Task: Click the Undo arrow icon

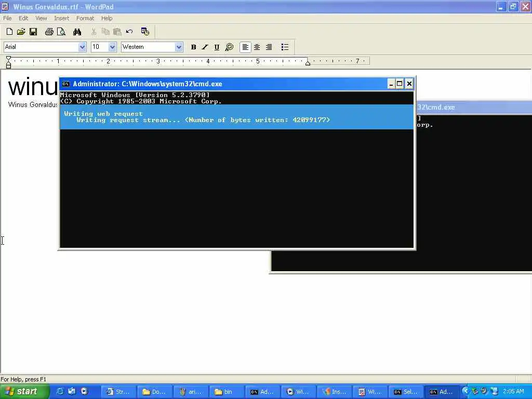Action: [x=129, y=32]
